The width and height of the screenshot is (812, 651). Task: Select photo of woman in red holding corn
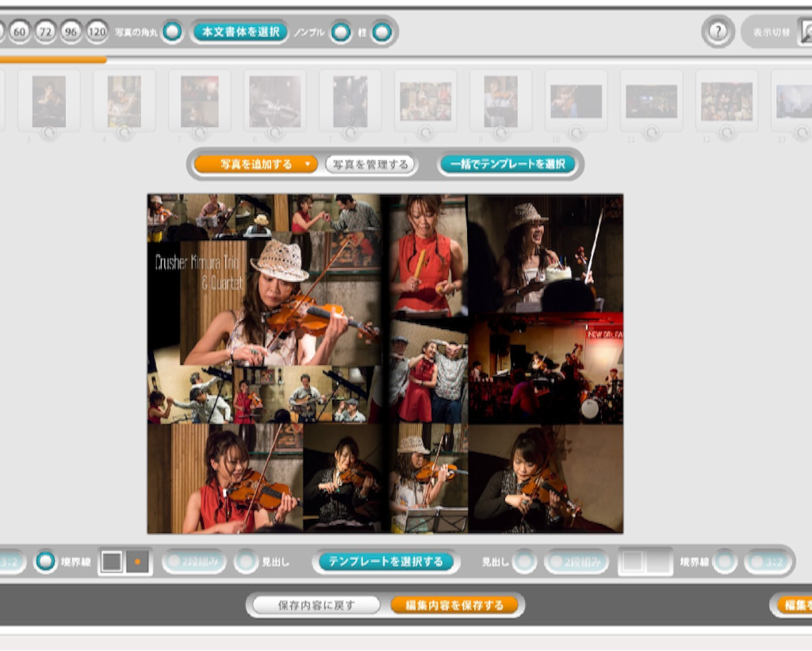click(428, 255)
